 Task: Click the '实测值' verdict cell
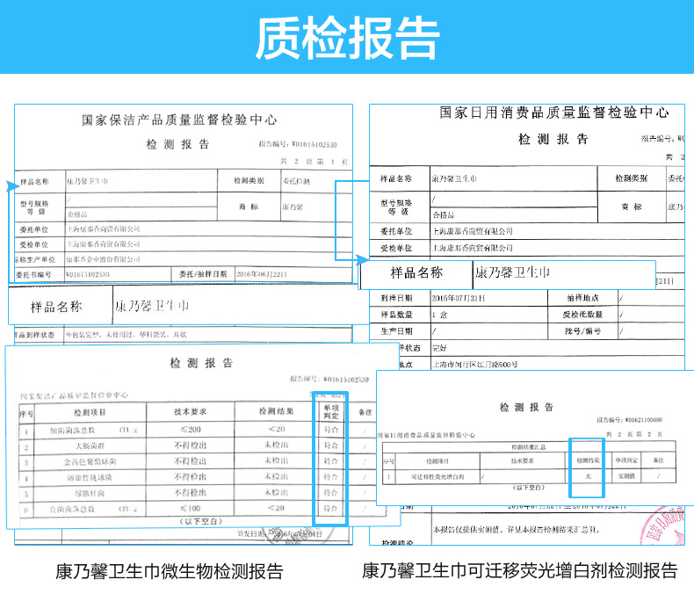coord(626,476)
